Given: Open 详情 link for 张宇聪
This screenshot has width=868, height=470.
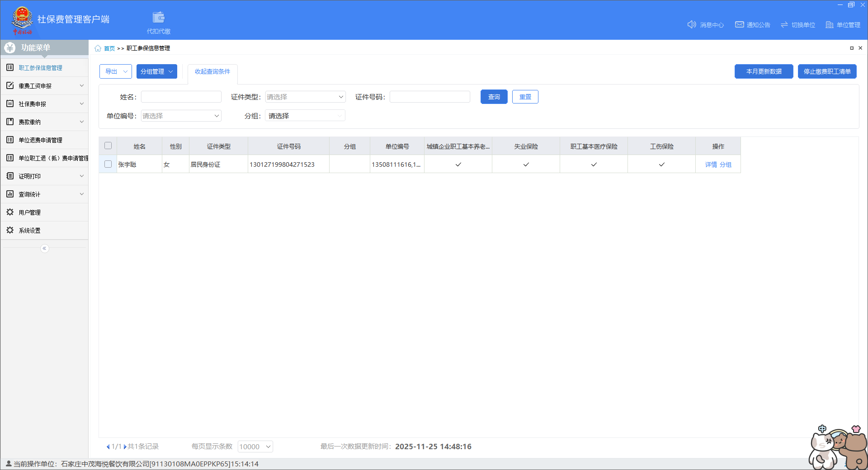Looking at the screenshot, I should (x=711, y=164).
